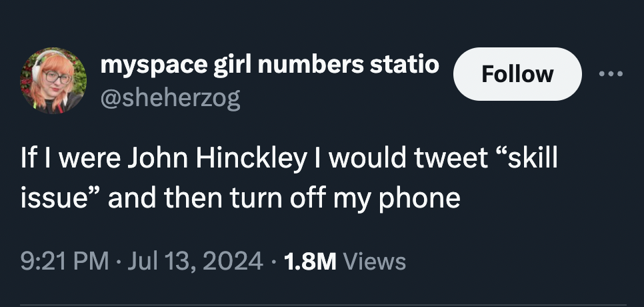This screenshot has width=644, height=307.
Task: Click the 1.8M view count number
Action: click(309, 260)
